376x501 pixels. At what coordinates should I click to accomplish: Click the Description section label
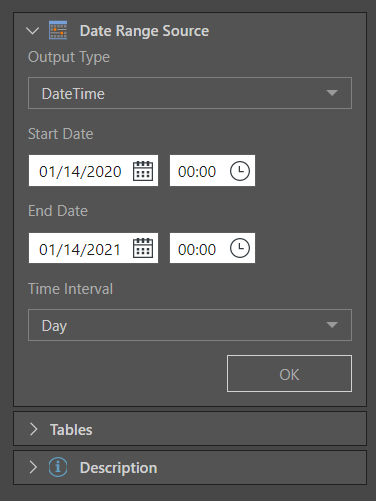(118, 468)
